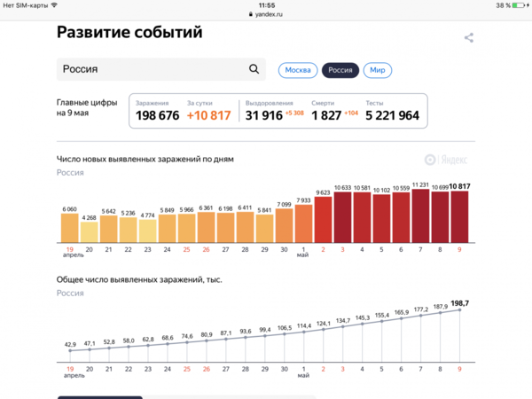Click the 4 268 bar for April 20
The width and height of the screenshot is (532, 399).
point(90,231)
